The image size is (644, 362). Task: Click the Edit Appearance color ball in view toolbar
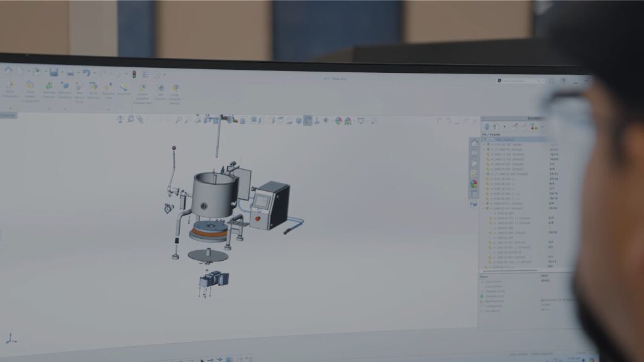tap(338, 121)
